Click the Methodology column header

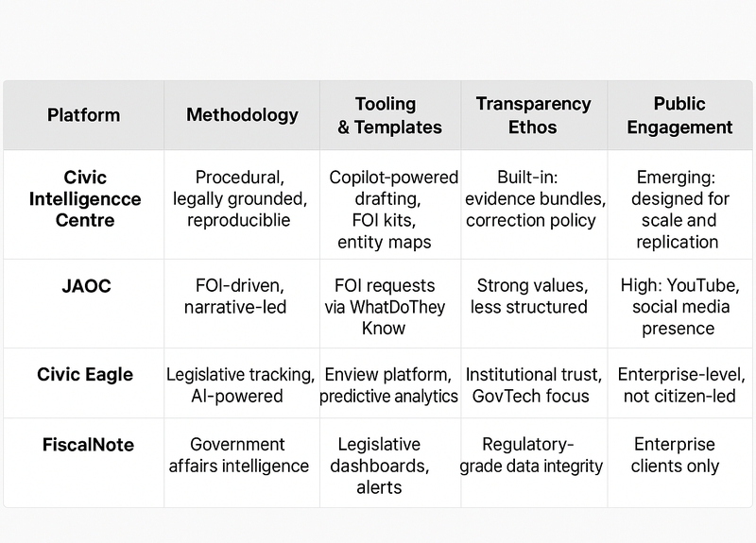(x=242, y=115)
